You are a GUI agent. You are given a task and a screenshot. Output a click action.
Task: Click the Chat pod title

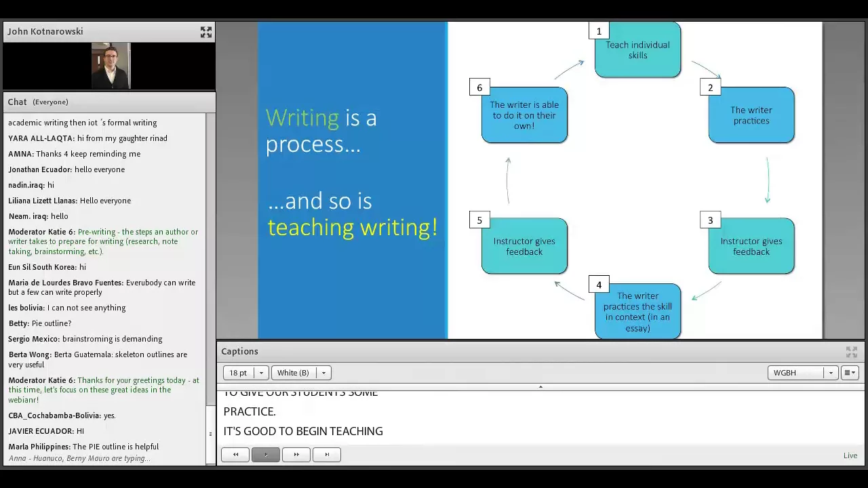pyautogui.click(x=18, y=102)
